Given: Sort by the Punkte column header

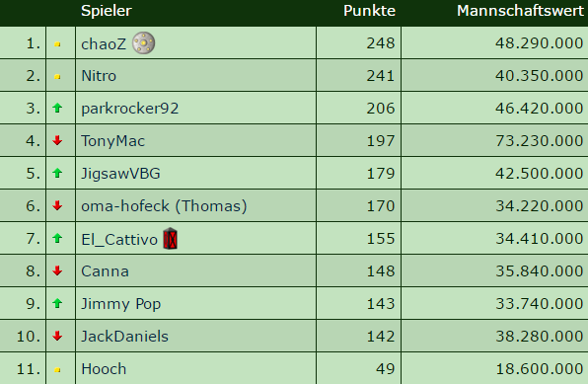Looking at the screenshot, I should pos(369,11).
